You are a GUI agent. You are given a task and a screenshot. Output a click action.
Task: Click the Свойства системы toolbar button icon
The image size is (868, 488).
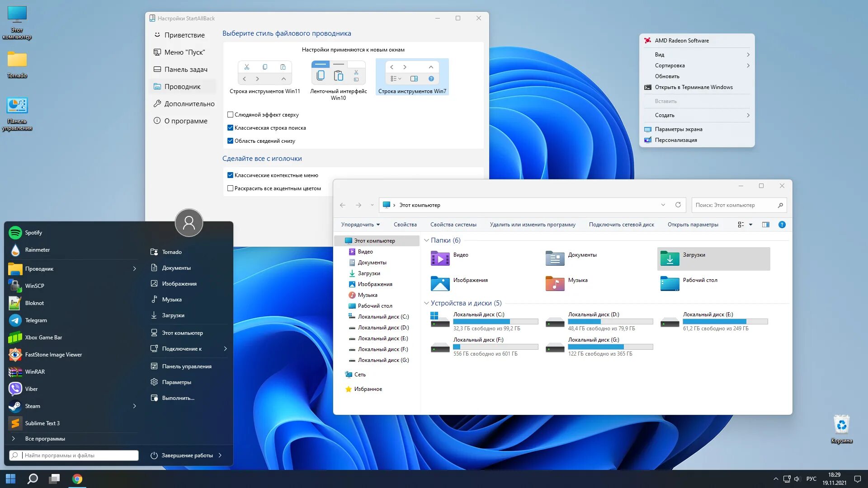tap(453, 224)
